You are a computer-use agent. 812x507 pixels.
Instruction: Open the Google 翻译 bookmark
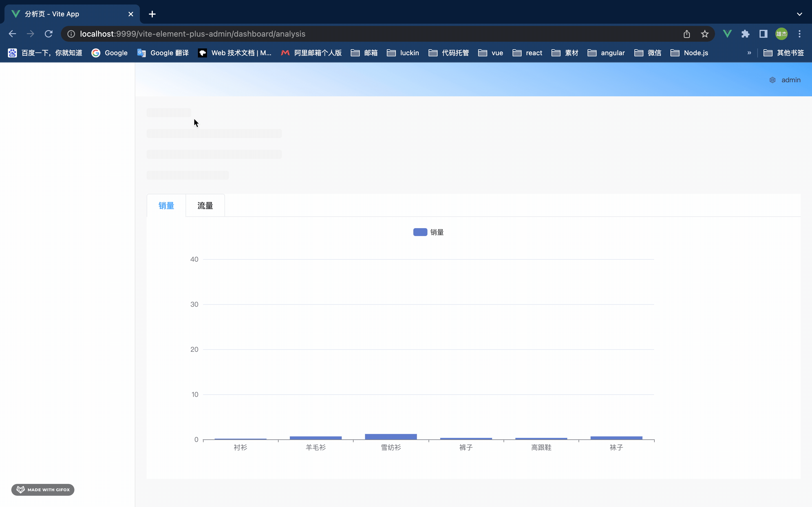(163, 53)
